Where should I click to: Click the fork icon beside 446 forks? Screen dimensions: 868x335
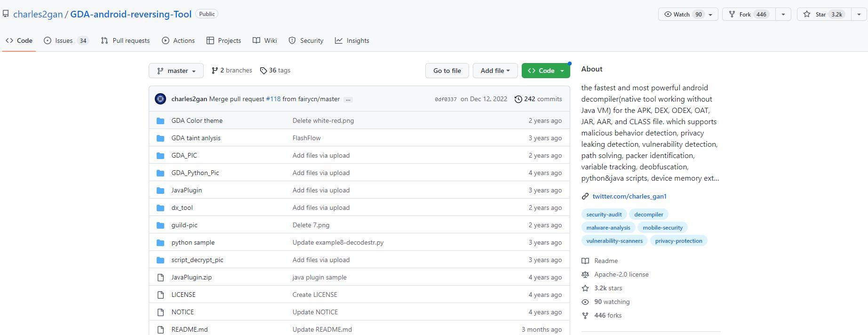(x=585, y=315)
